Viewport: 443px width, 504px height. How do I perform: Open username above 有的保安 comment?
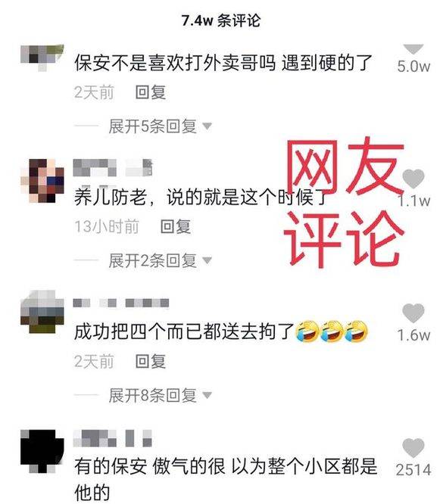click(112, 438)
